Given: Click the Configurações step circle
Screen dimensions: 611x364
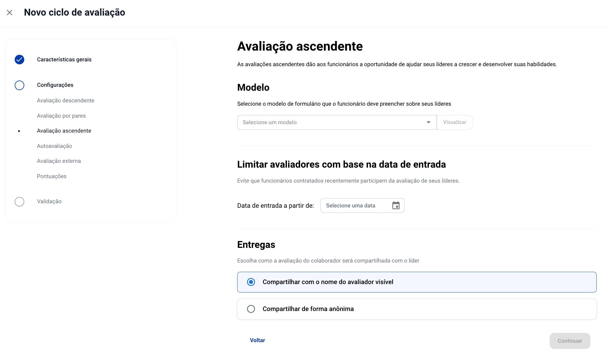Looking at the screenshot, I should pos(19,85).
